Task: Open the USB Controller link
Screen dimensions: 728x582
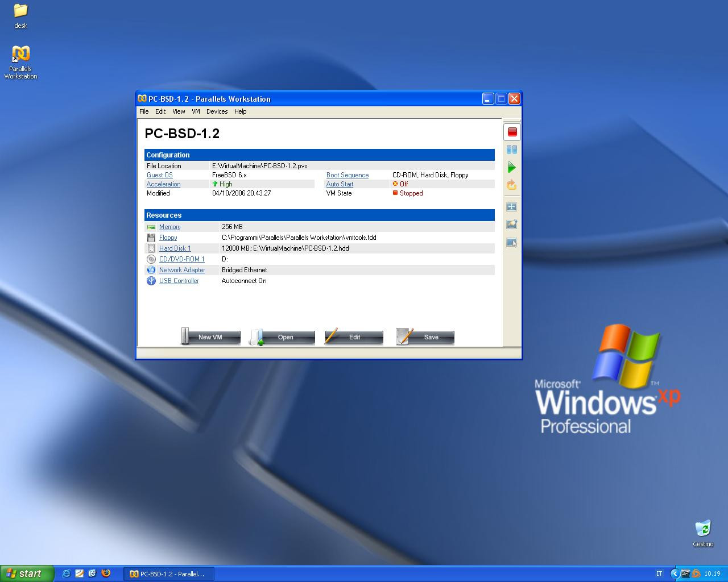Action: tap(179, 281)
